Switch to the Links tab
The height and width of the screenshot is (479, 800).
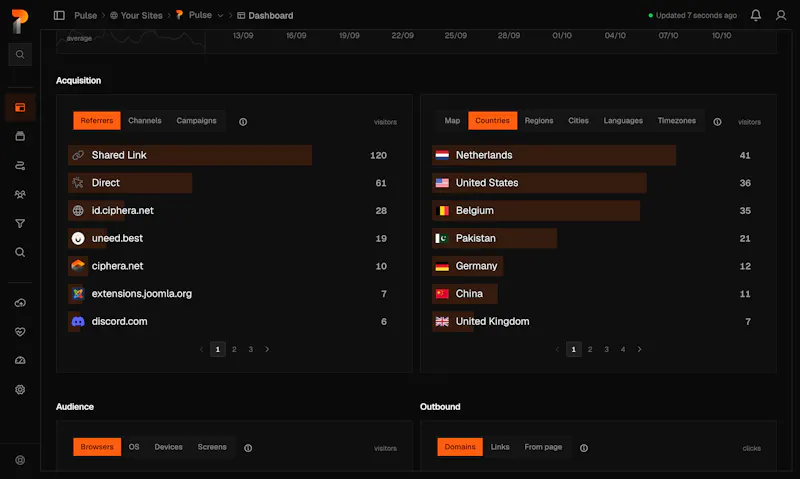(x=500, y=447)
